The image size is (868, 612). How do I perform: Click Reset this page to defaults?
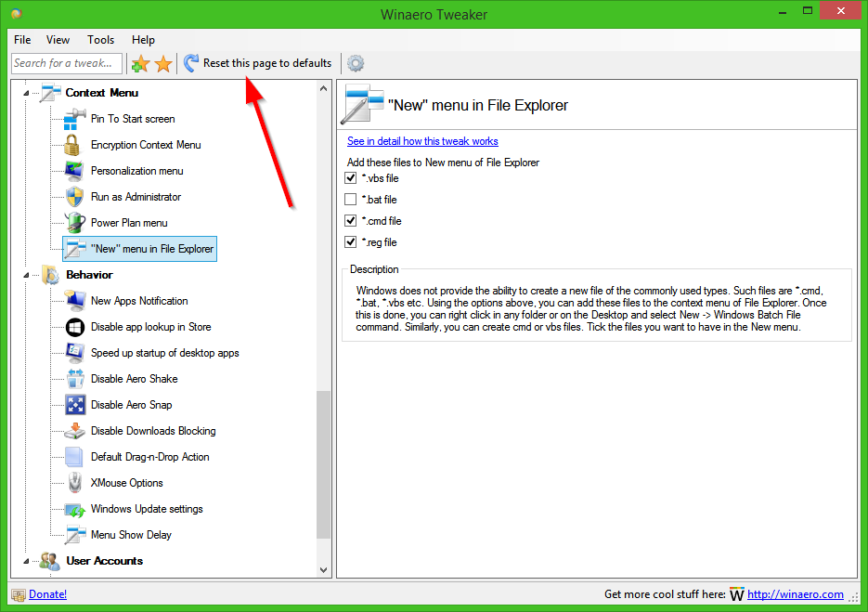pos(267,63)
